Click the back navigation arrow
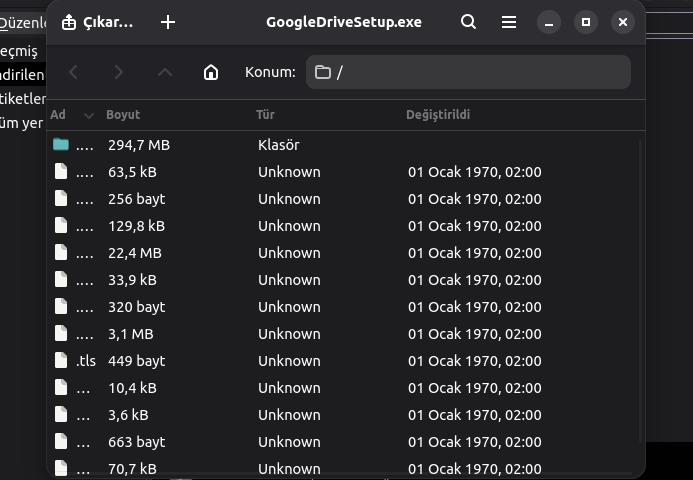 coord(74,72)
